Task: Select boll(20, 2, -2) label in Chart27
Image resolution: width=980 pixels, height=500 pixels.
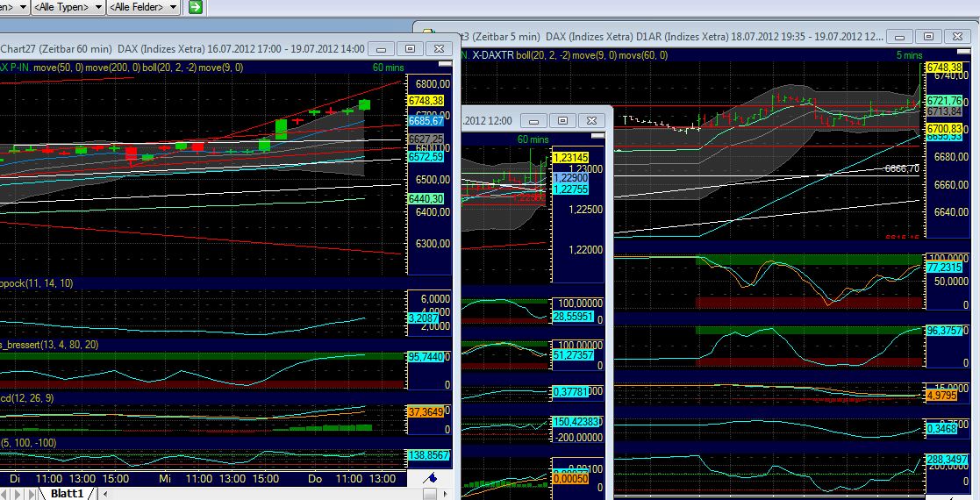Action: [x=168, y=68]
